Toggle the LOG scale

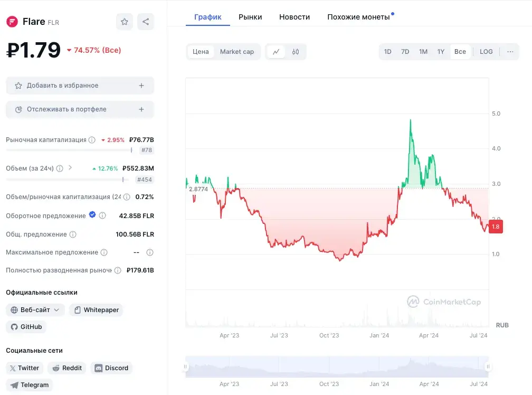[x=486, y=52]
